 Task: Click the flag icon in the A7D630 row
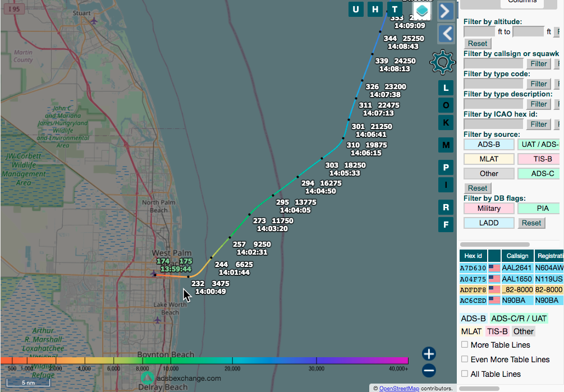494,268
